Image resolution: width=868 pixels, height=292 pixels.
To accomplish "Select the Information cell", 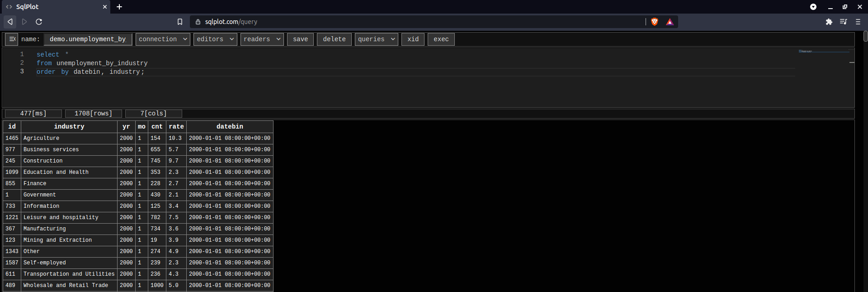I will click(x=69, y=206).
